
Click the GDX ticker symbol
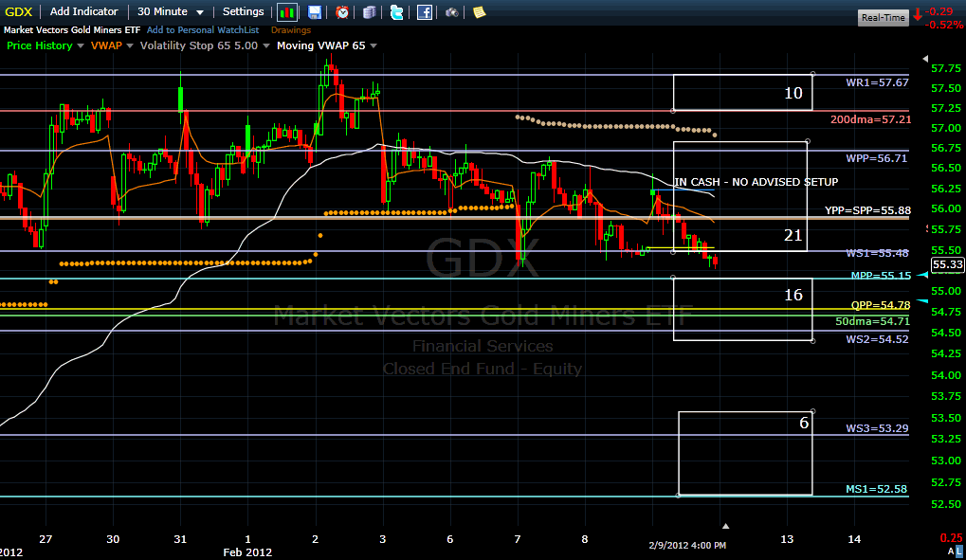(x=18, y=11)
